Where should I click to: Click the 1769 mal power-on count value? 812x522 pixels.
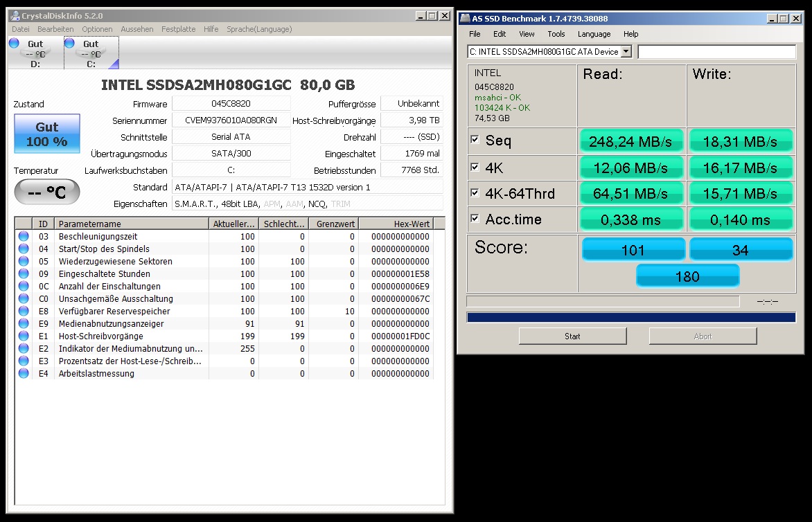[x=412, y=153]
